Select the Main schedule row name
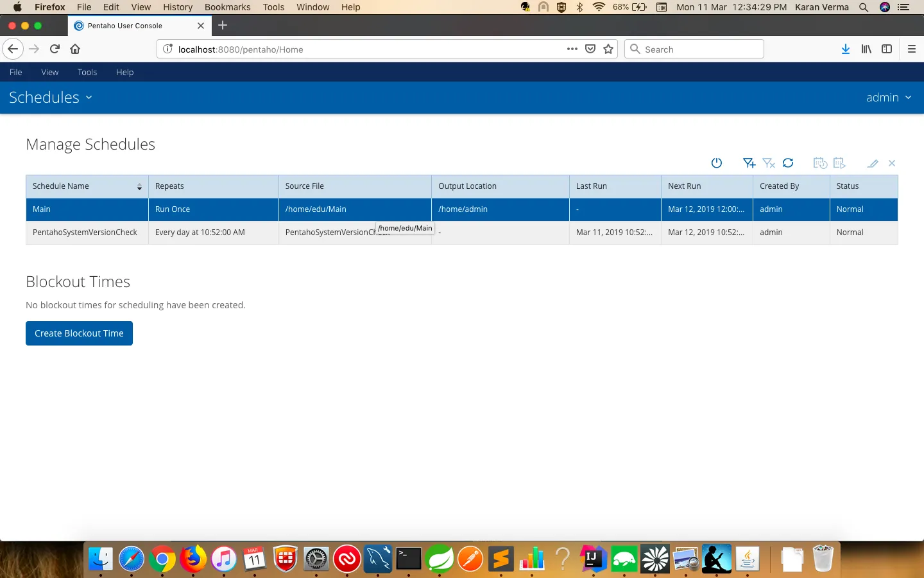 tap(42, 209)
